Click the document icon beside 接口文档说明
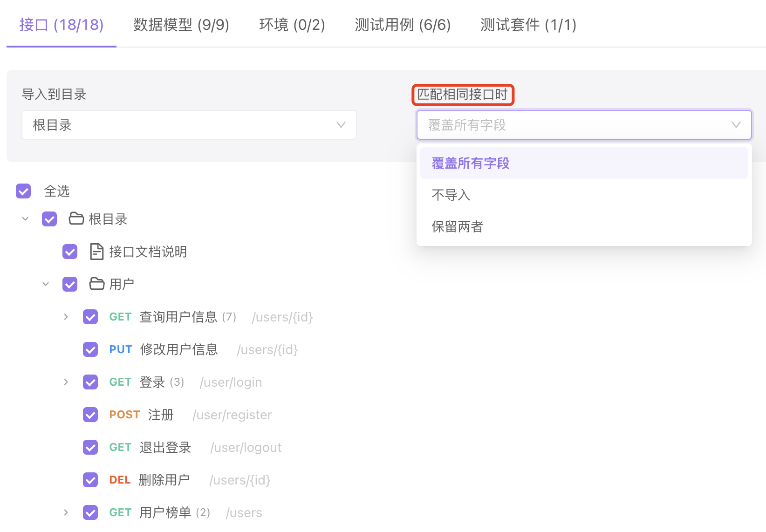This screenshot has height=532, width=766. pyautogui.click(x=96, y=252)
